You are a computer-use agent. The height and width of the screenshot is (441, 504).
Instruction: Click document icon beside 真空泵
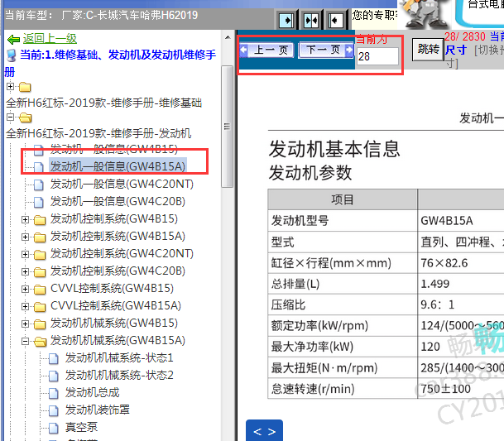click(54, 428)
